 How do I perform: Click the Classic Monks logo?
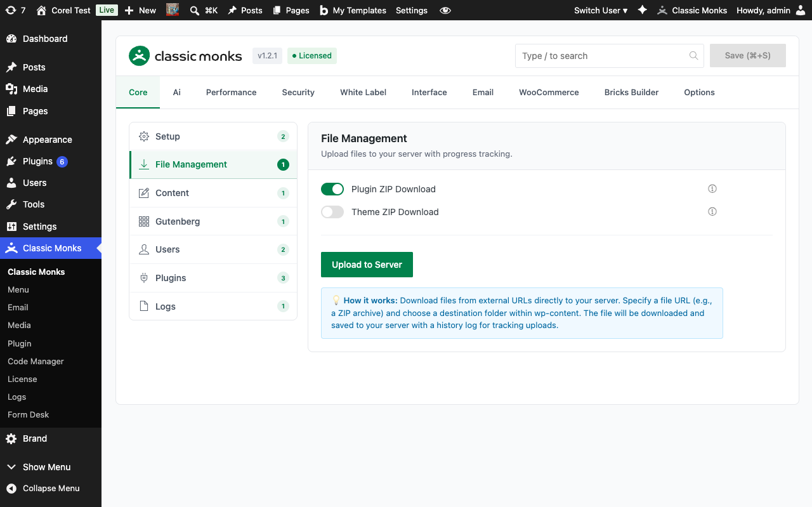[x=185, y=56]
